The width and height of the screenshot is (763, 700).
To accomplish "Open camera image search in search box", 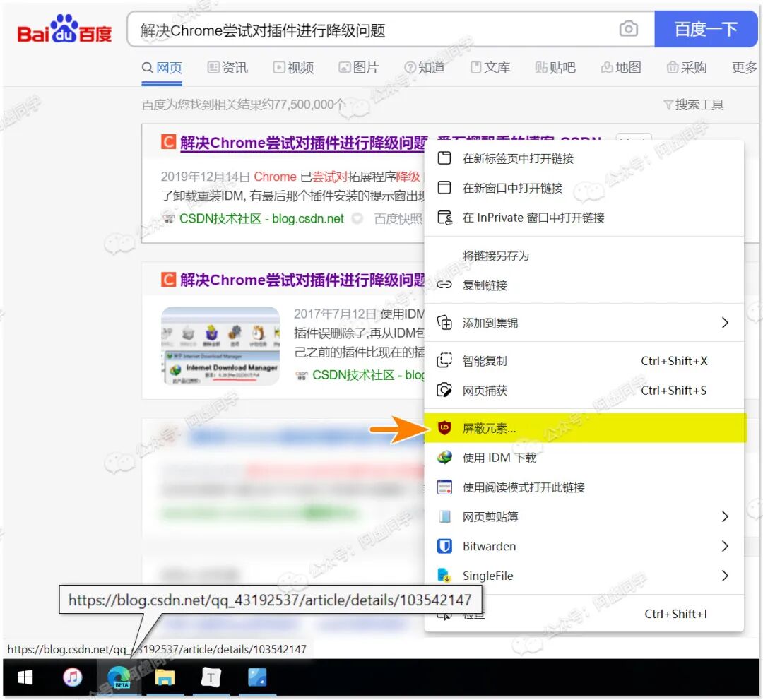I will pyautogui.click(x=628, y=29).
